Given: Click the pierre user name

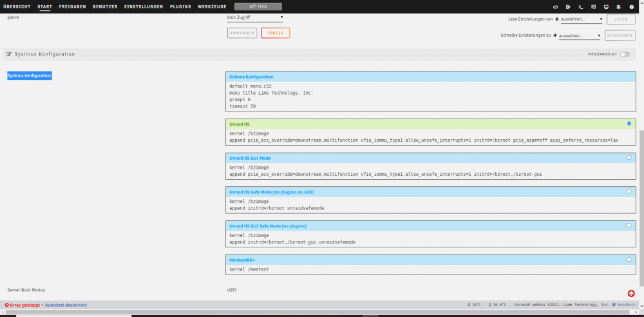Looking at the screenshot, I should point(13,17).
